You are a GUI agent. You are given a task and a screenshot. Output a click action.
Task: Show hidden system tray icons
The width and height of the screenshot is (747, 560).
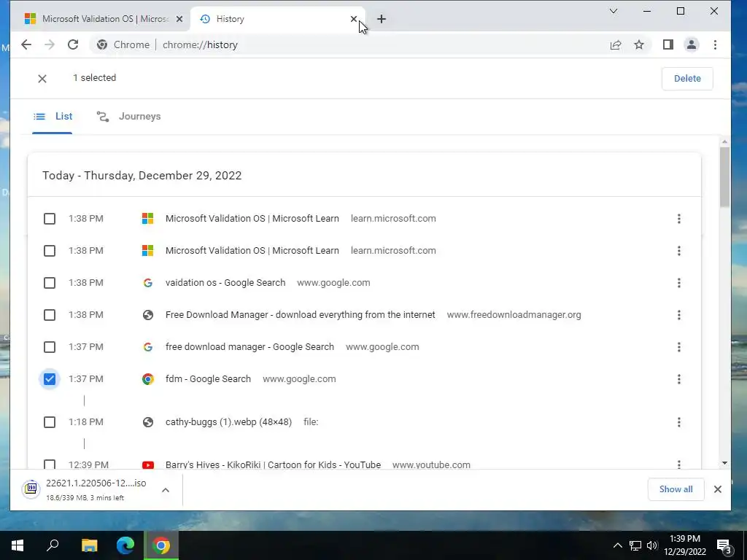pos(617,545)
